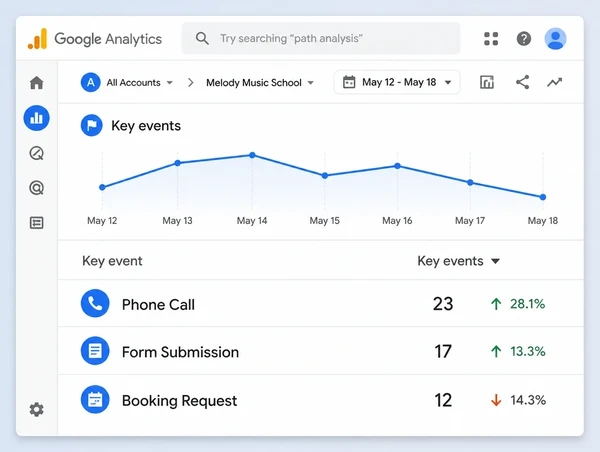Click the "Key event" column header

(x=112, y=261)
